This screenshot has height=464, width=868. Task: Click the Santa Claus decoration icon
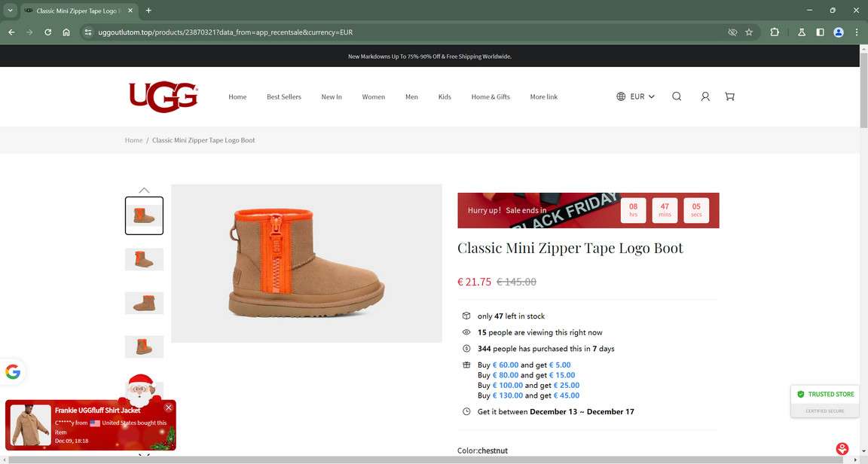click(140, 390)
